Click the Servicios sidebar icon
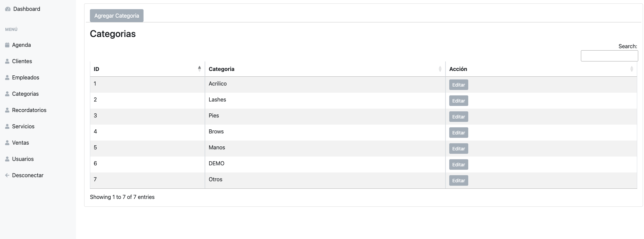This screenshot has width=644, height=239. click(x=7, y=127)
